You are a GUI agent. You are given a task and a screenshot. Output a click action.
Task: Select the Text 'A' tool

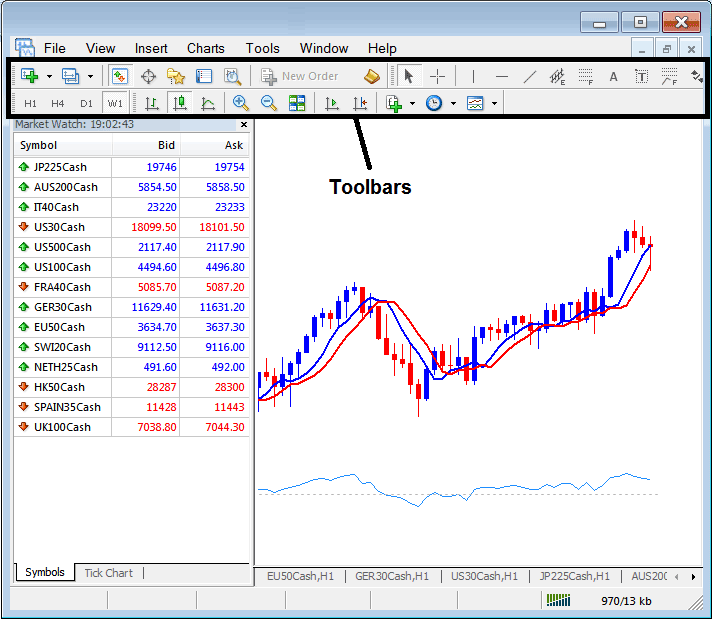point(613,76)
